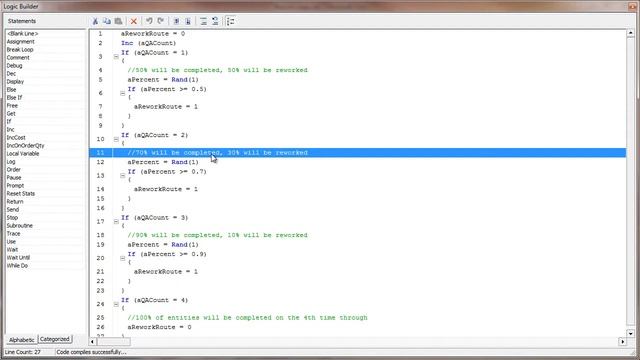Screen dimensions: 640x360
Task: Collapse the If (aQACount = 1) block
Action: [x=116, y=57]
